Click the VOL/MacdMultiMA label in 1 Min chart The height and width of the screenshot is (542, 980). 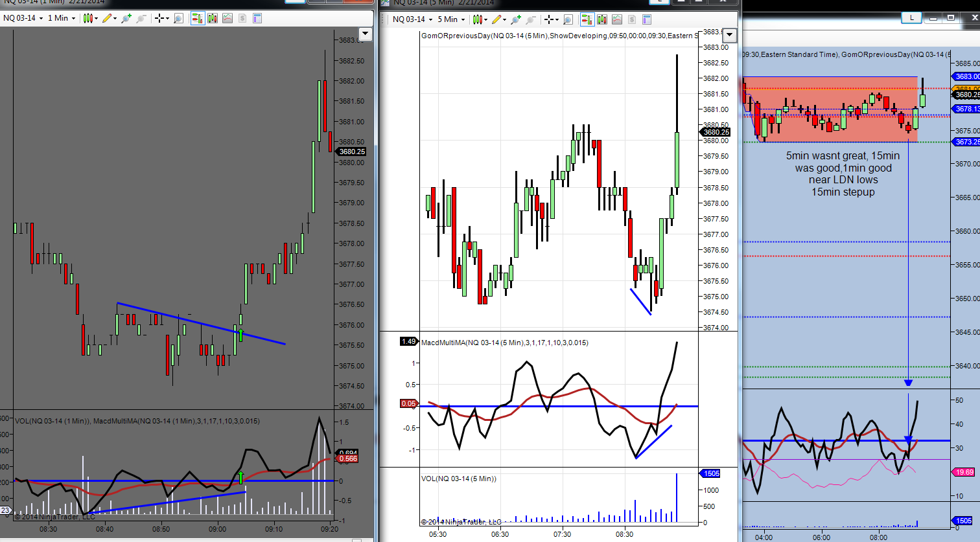(x=137, y=421)
